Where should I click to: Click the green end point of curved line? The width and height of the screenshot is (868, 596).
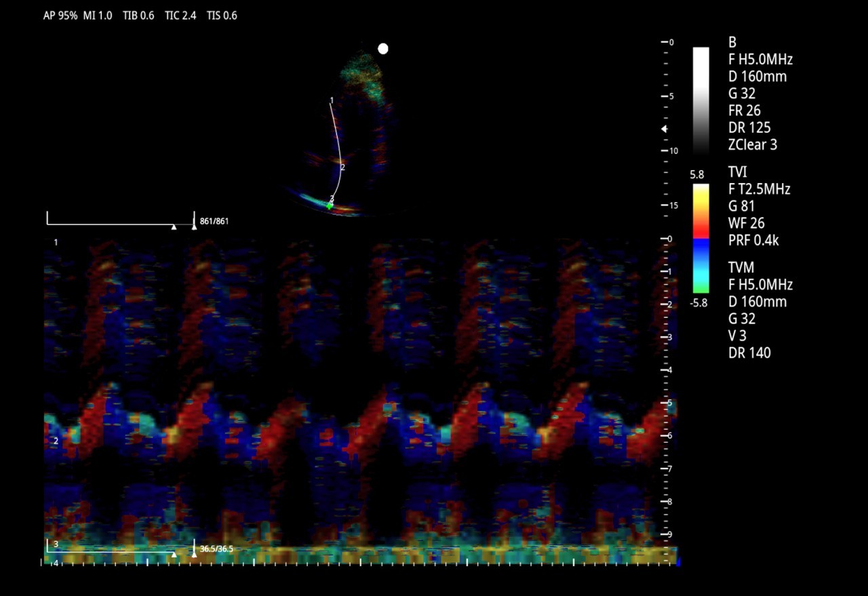coord(330,205)
